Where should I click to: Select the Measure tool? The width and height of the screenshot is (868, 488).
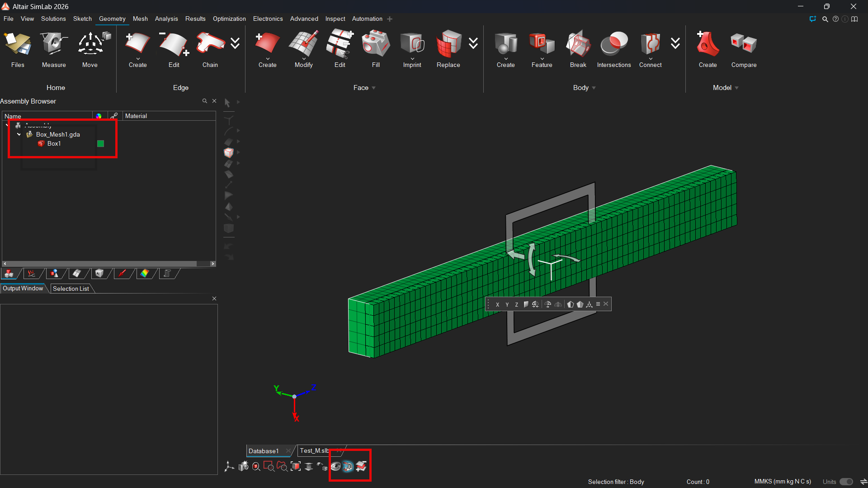coord(54,50)
